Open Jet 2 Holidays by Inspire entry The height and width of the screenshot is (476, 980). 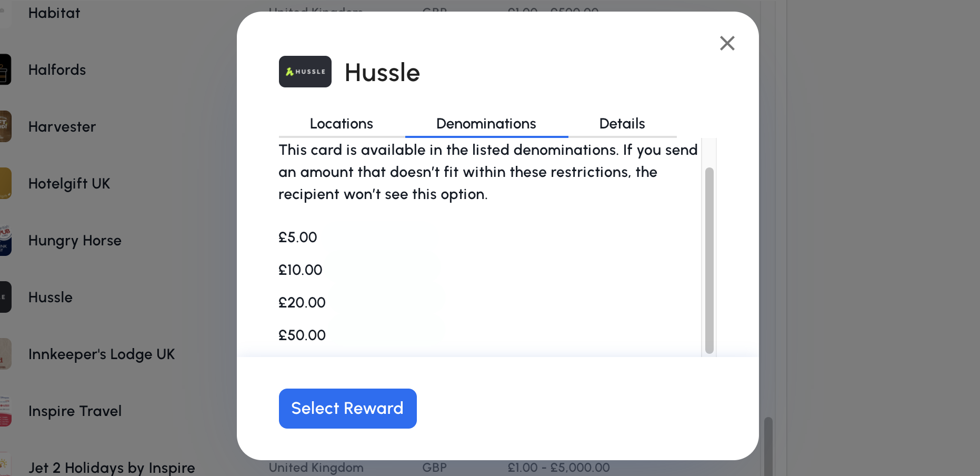112,468
